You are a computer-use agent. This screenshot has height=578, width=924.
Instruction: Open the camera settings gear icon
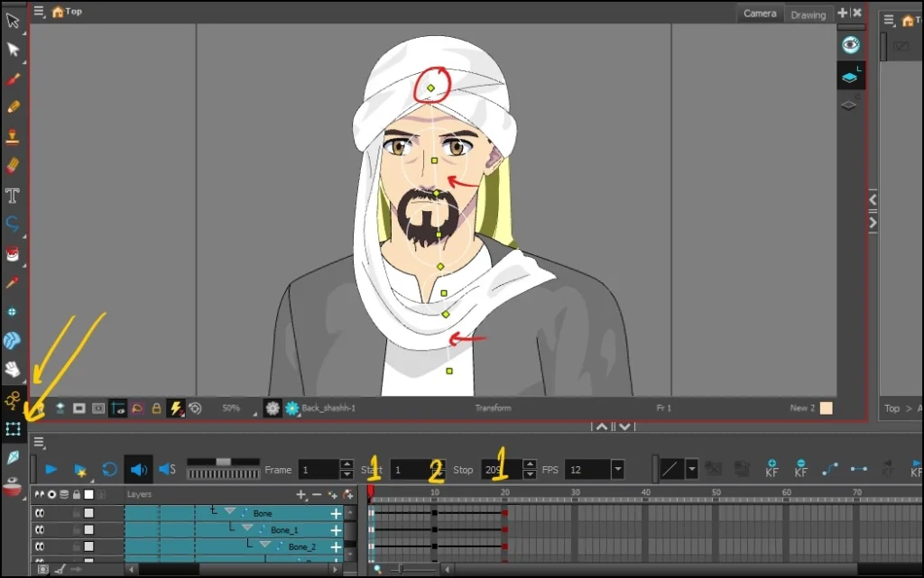click(x=271, y=408)
